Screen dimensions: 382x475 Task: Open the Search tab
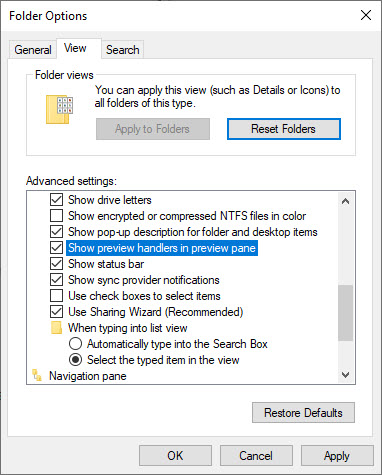tap(123, 50)
